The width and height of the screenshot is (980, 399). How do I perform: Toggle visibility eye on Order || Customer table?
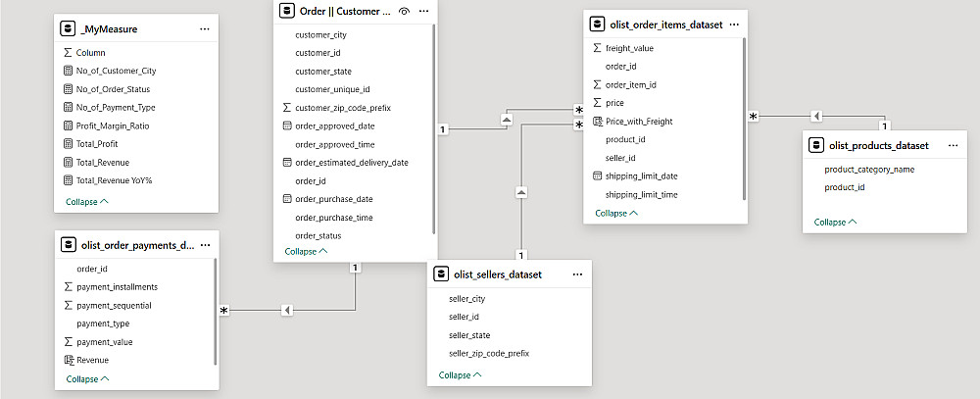404,11
